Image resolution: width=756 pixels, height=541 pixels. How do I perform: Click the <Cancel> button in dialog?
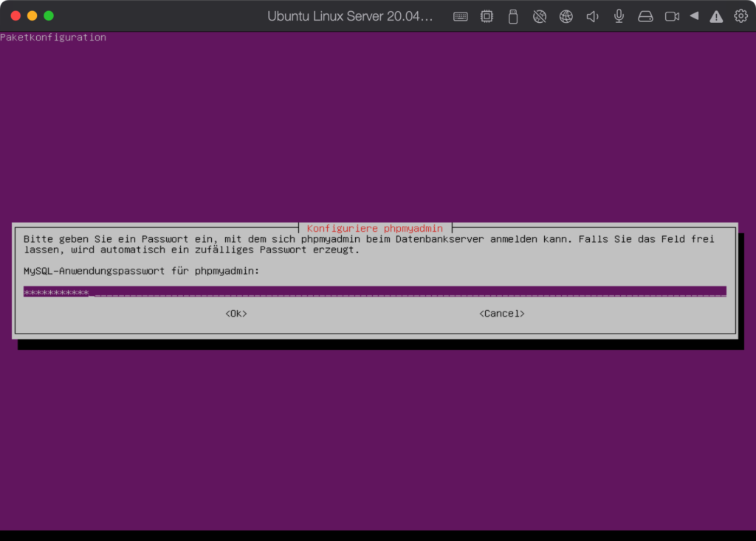click(501, 314)
